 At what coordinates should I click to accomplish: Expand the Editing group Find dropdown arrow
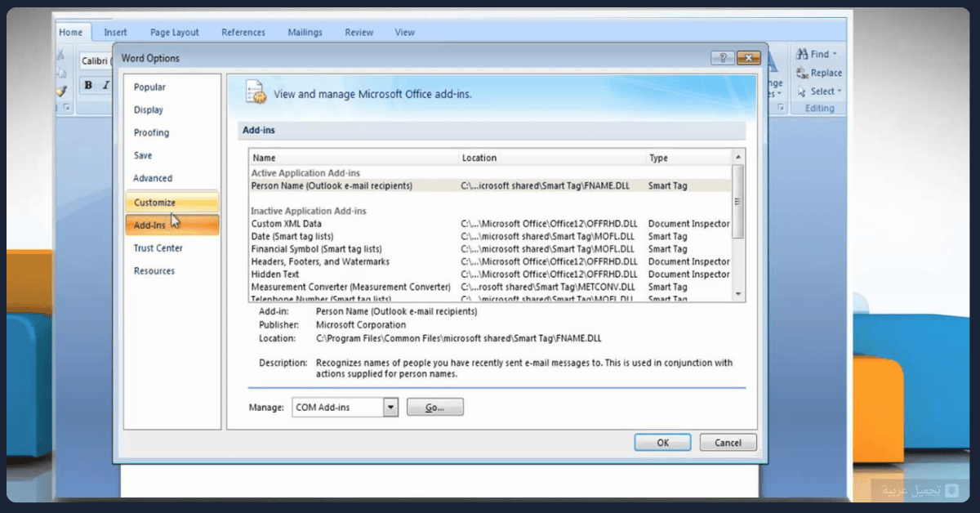pos(835,55)
